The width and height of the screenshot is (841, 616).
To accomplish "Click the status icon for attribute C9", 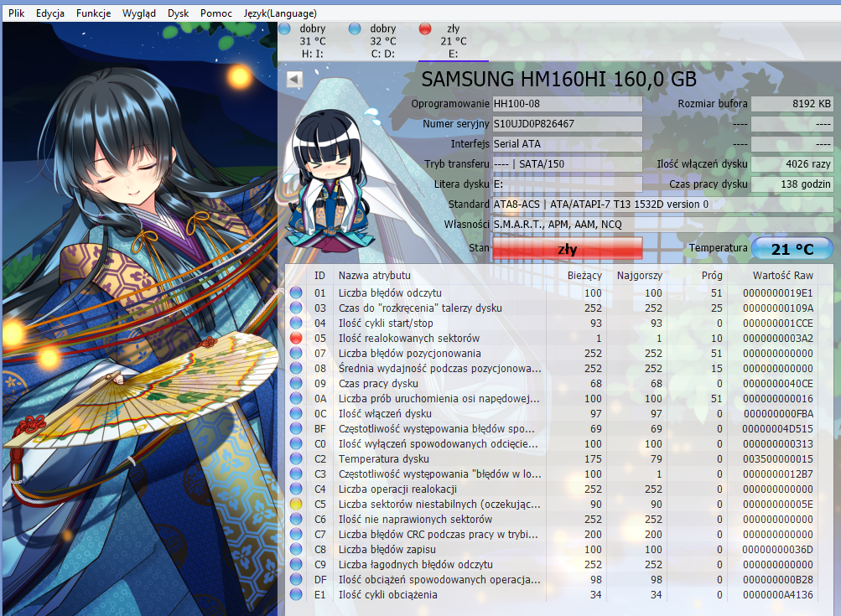I will (x=296, y=565).
